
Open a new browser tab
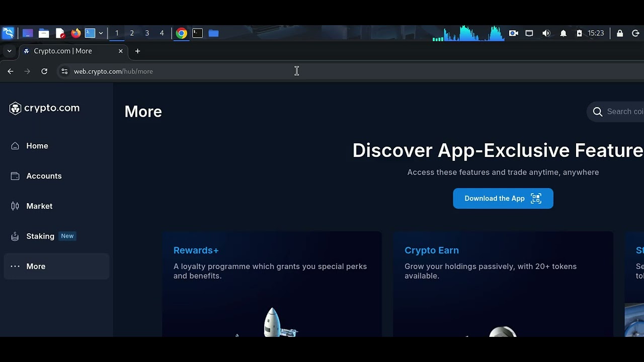pos(137,51)
